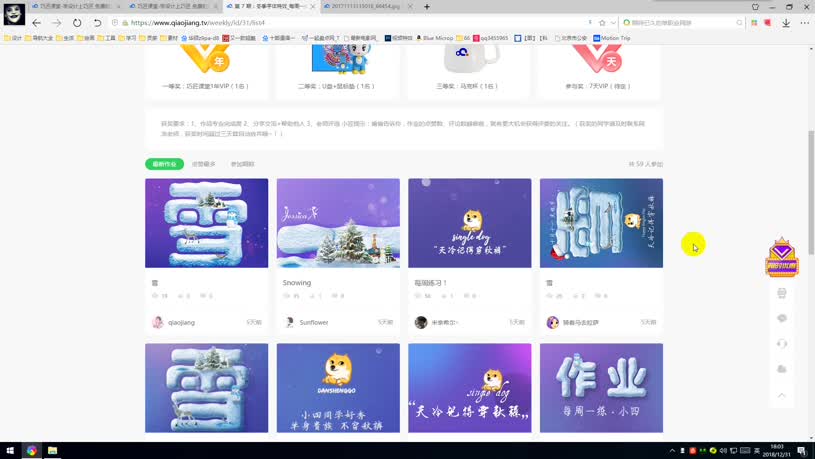Bookmark this page with star icon
The width and height of the screenshot is (815, 459).
click(602, 23)
